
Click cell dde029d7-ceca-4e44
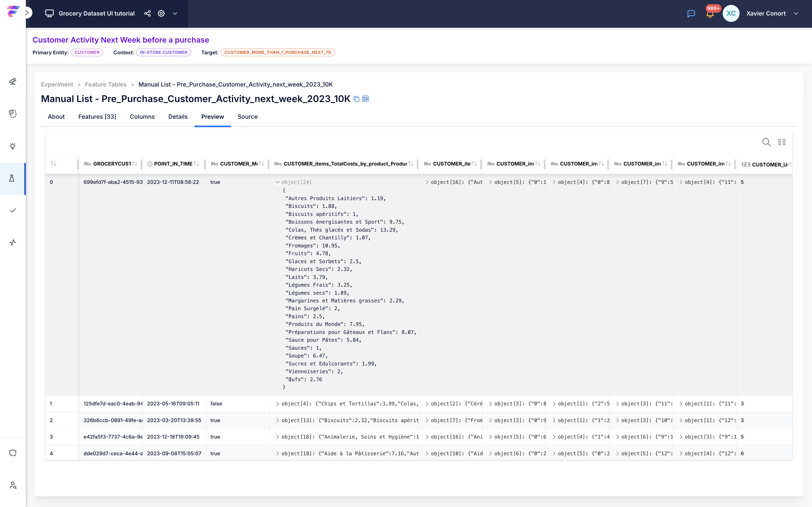click(x=113, y=453)
